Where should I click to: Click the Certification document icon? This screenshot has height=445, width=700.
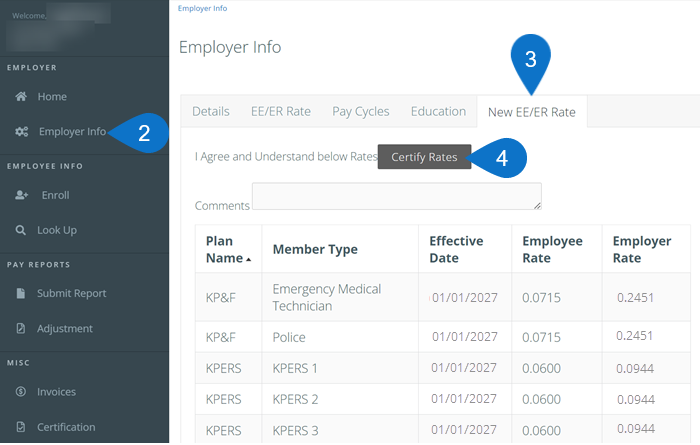click(21, 427)
